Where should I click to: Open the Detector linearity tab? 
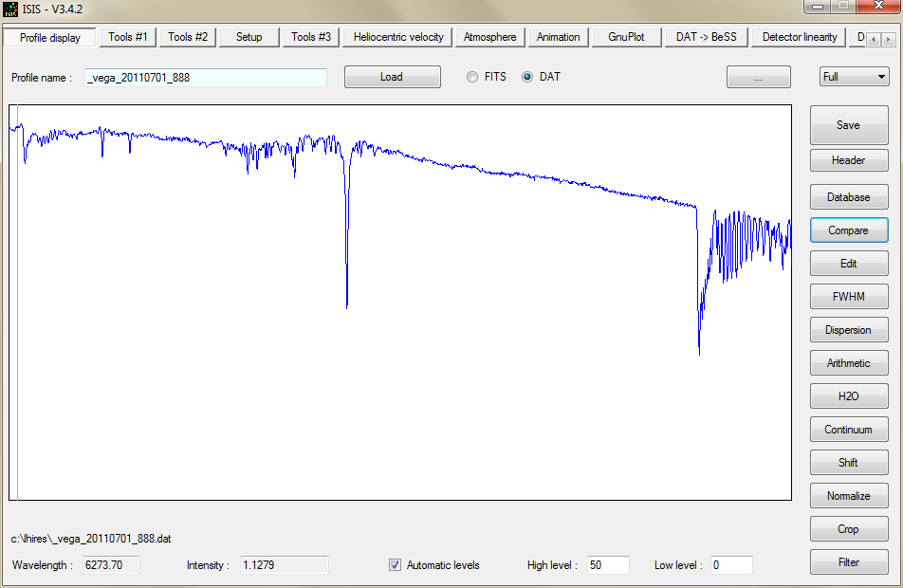800,37
